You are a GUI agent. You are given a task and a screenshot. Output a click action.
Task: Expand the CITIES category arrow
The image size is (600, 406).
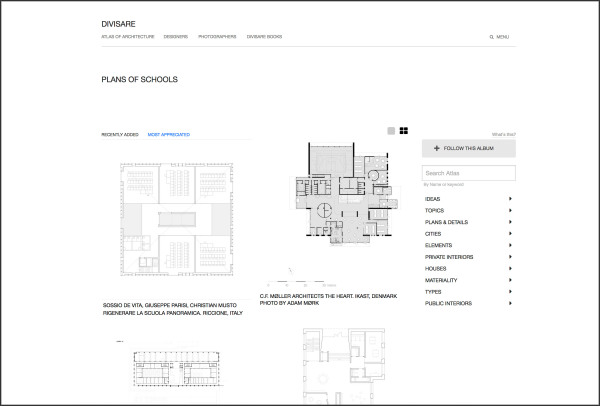click(510, 234)
